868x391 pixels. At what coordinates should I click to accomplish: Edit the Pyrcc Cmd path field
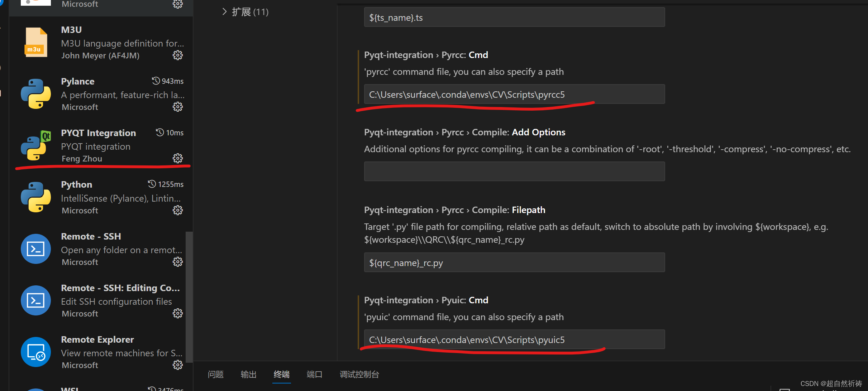point(514,94)
